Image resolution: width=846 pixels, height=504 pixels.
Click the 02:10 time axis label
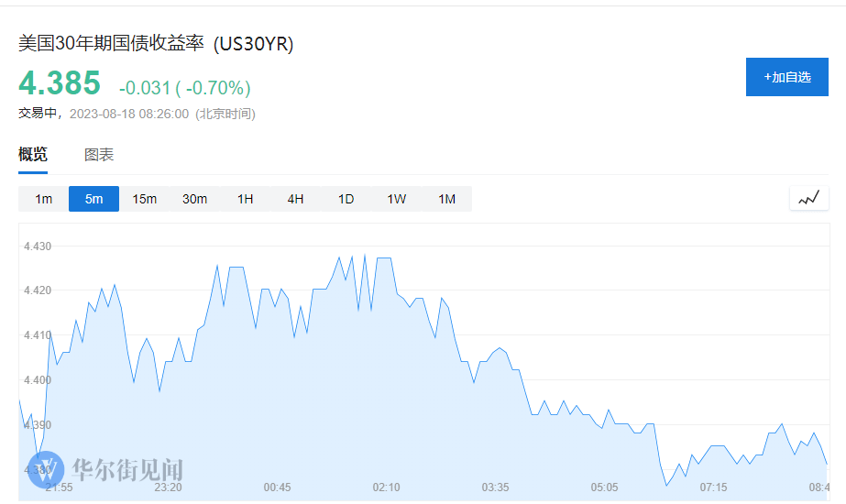(x=387, y=488)
